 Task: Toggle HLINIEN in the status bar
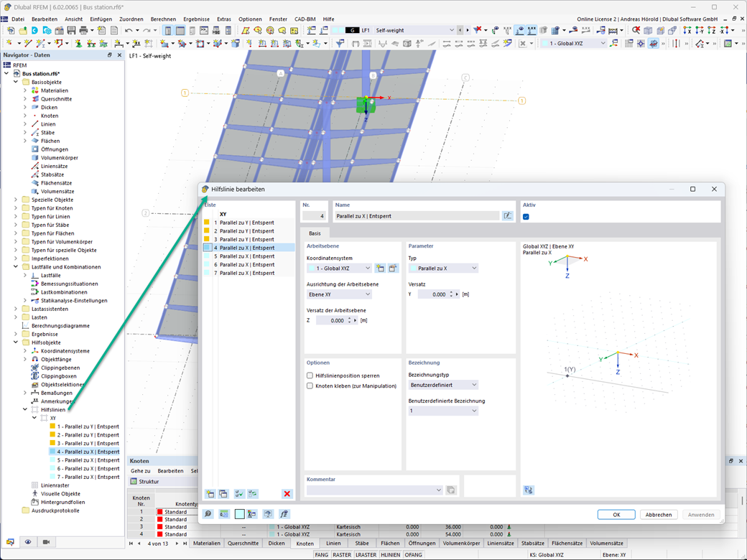coord(391,555)
